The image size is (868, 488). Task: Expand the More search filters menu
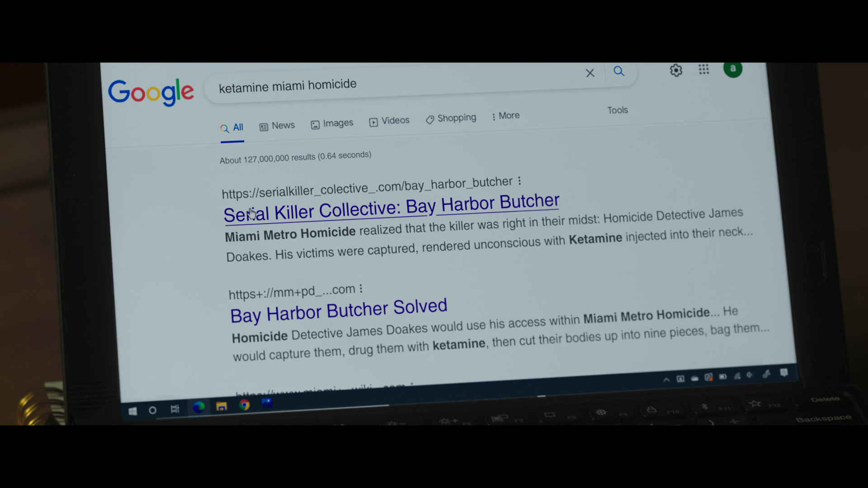coord(505,116)
